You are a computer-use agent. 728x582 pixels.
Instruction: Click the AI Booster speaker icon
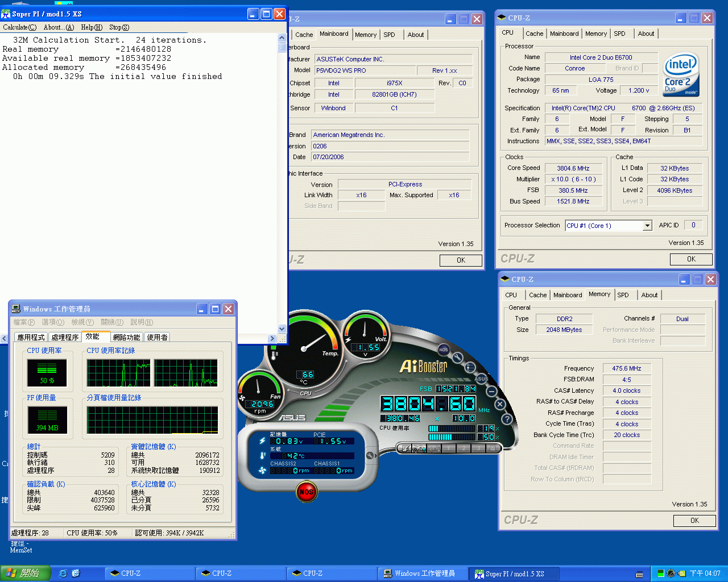click(434, 448)
